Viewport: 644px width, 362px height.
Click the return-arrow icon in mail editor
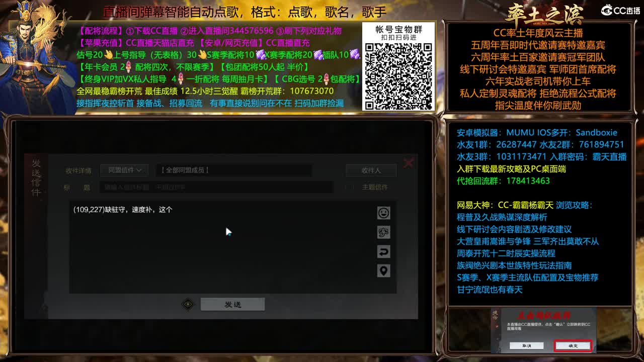383,252
